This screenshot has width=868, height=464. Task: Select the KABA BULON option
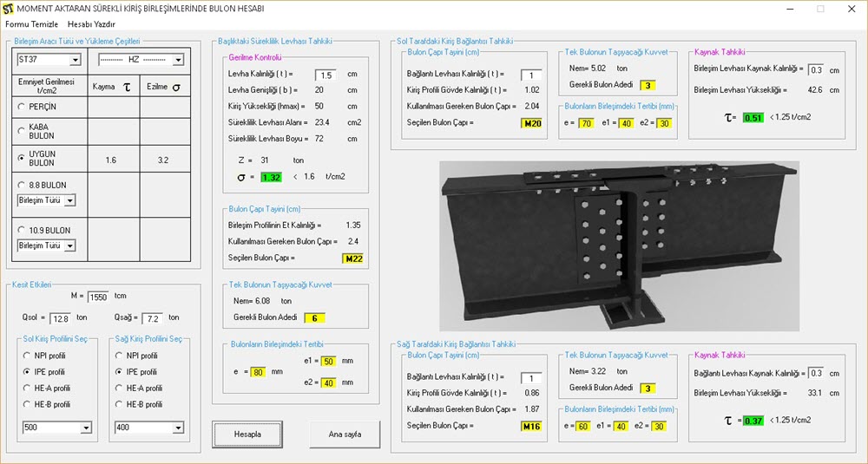tap(21, 131)
